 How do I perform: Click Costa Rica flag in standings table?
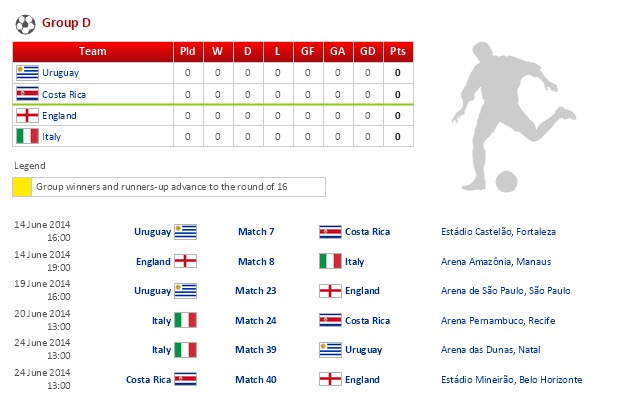[x=27, y=94]
